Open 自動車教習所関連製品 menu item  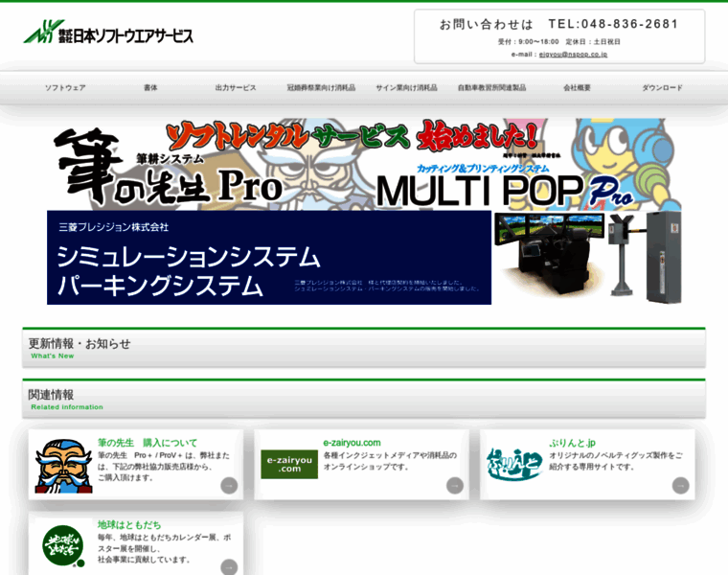491,88
